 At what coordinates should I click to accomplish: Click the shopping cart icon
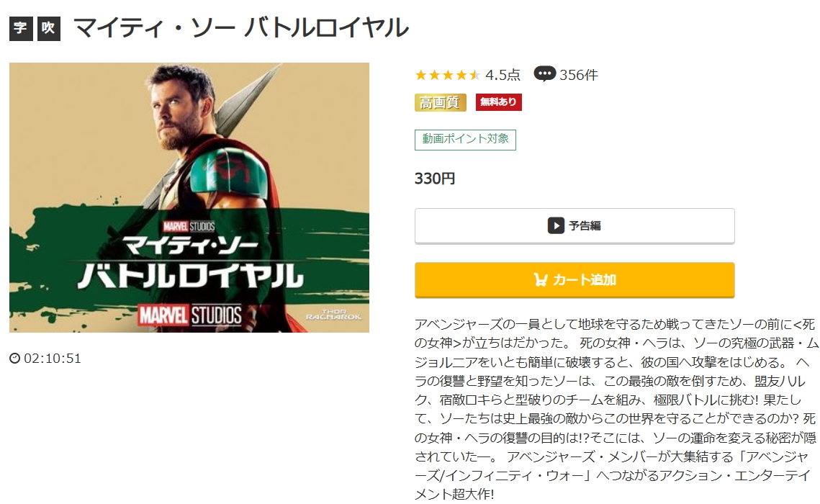coord(541,279)
